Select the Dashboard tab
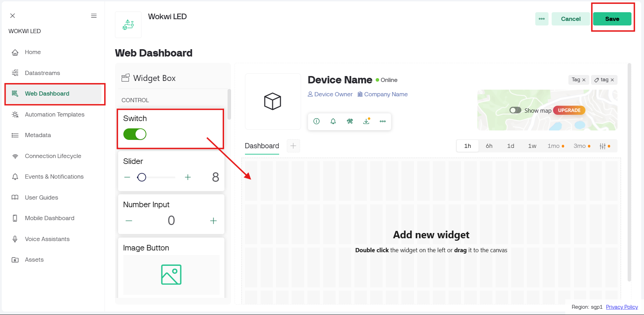This screenshot has height=315, width=644. (x=262, y=146)
